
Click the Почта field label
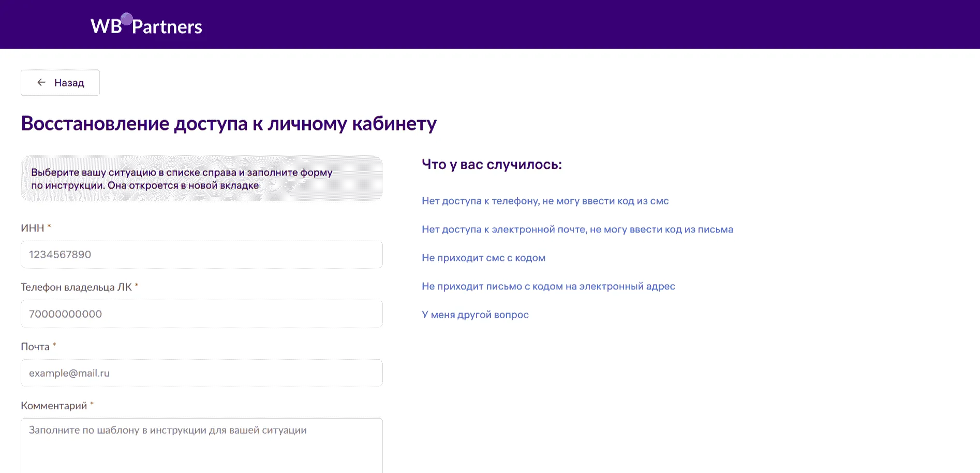(35, 347)
